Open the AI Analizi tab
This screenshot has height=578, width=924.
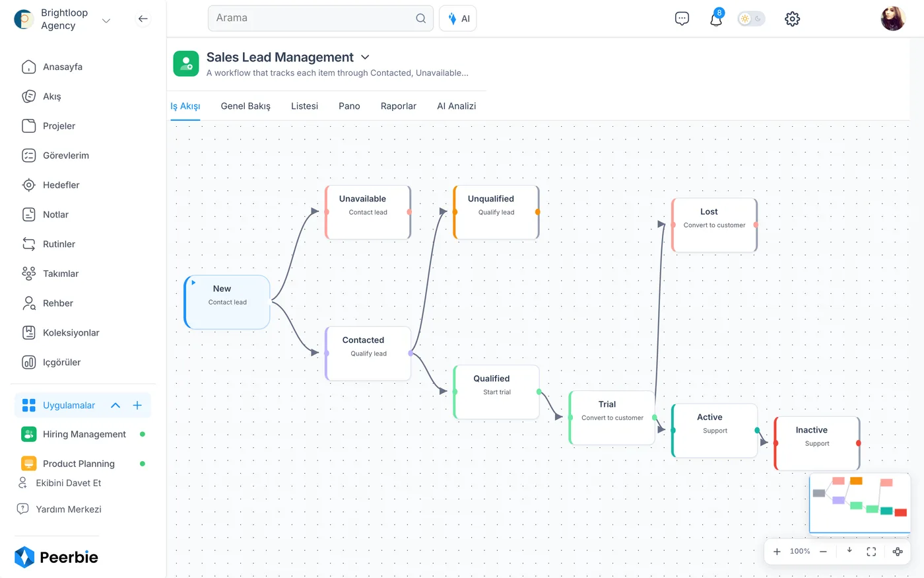(x=457, y=106)
